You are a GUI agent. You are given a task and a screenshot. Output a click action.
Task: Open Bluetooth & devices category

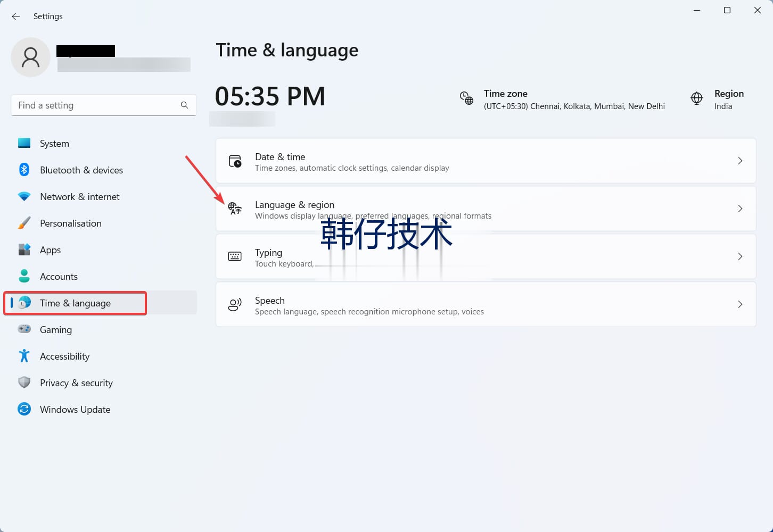pyautogui.click(x=104, y=170)
